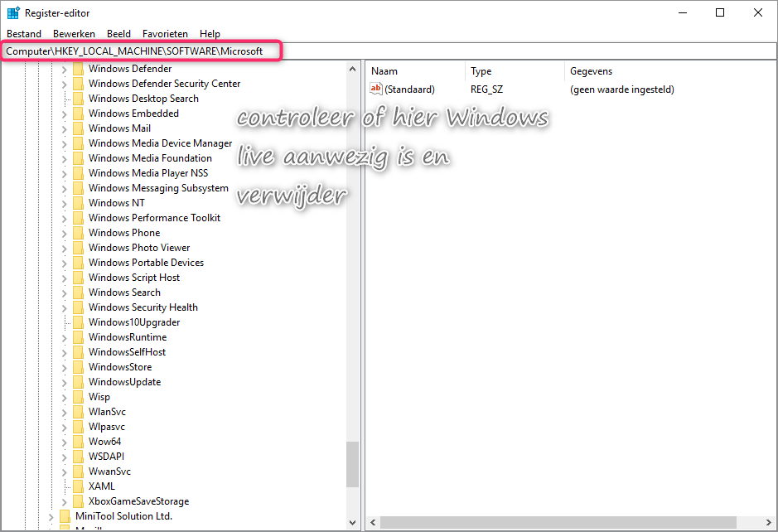This screenshot has height=532, width=778.
Task: Select the WindowsSelfHost folder icon
Action: (x=78, y=352)
